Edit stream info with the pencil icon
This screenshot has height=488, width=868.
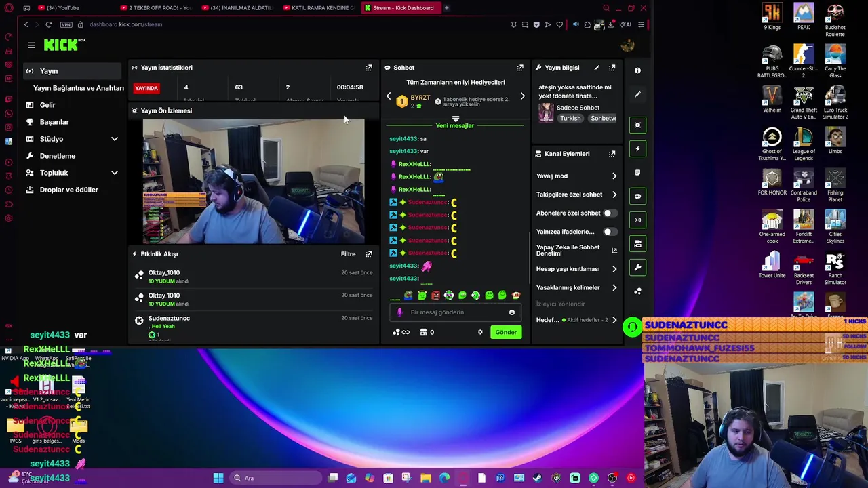(x=597, y=68)
